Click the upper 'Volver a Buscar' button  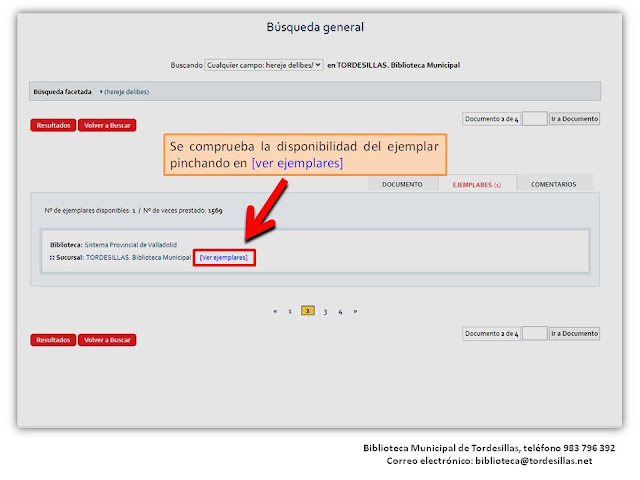pos(107,125)
